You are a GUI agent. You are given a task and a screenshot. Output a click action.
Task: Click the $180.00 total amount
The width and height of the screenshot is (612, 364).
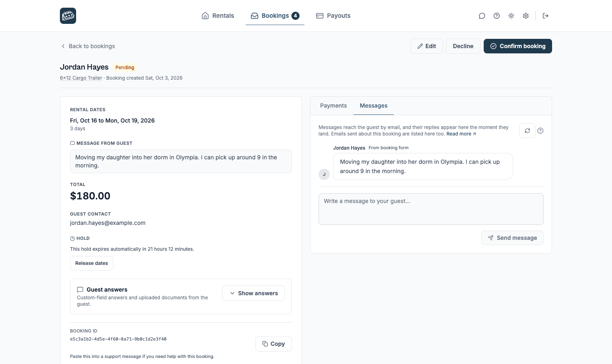(90, 196)
